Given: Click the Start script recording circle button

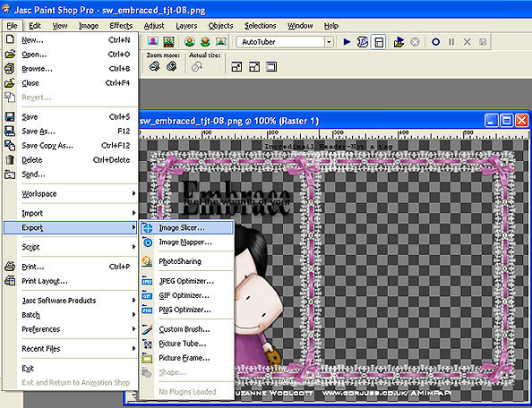Looking at the screenshot, I should click(x=435, y=42).
